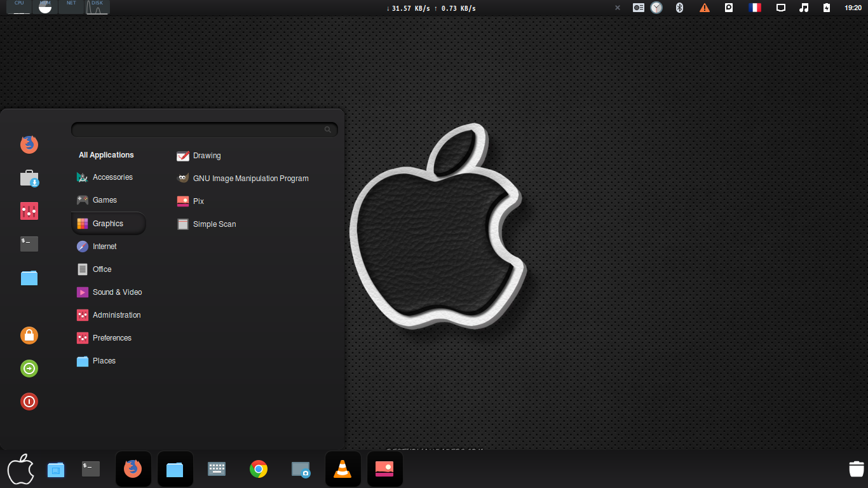Open the music note sound applet
The image size is (868, 488).
(804, 8)
